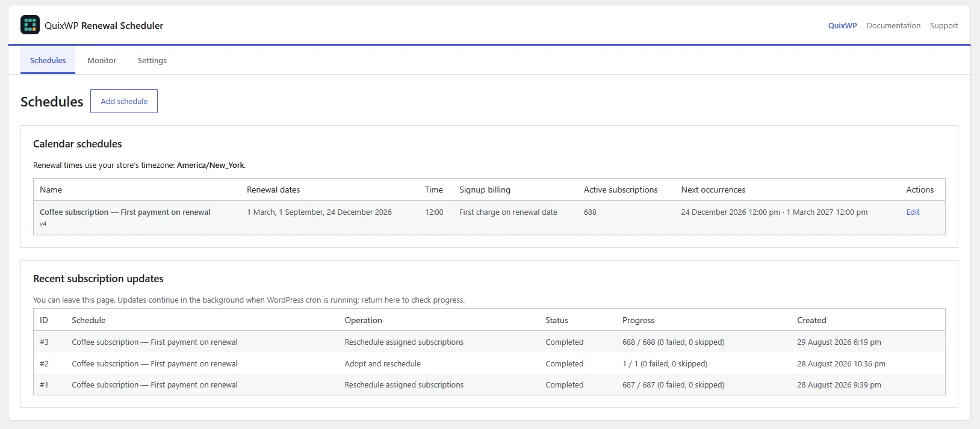This screenshot has width=980, height=429.
Task: Click the Recent subscription updates heading
Action: (x=98, y=279)
